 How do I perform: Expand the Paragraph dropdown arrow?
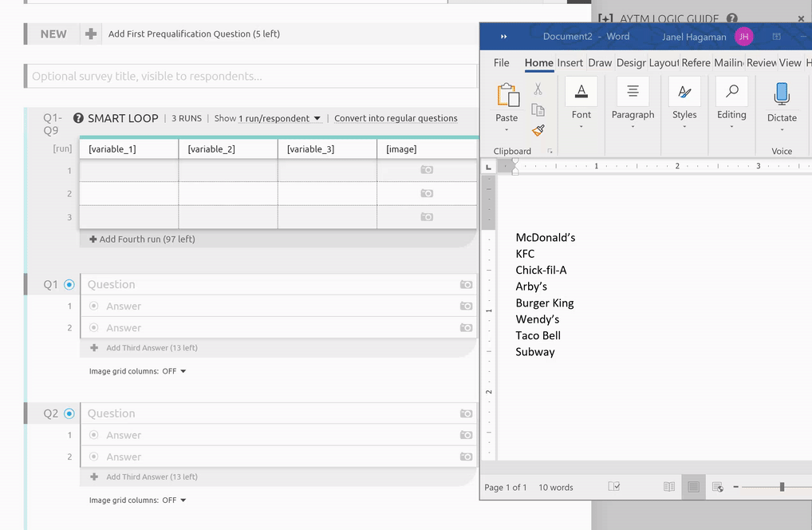coord(633,126)
